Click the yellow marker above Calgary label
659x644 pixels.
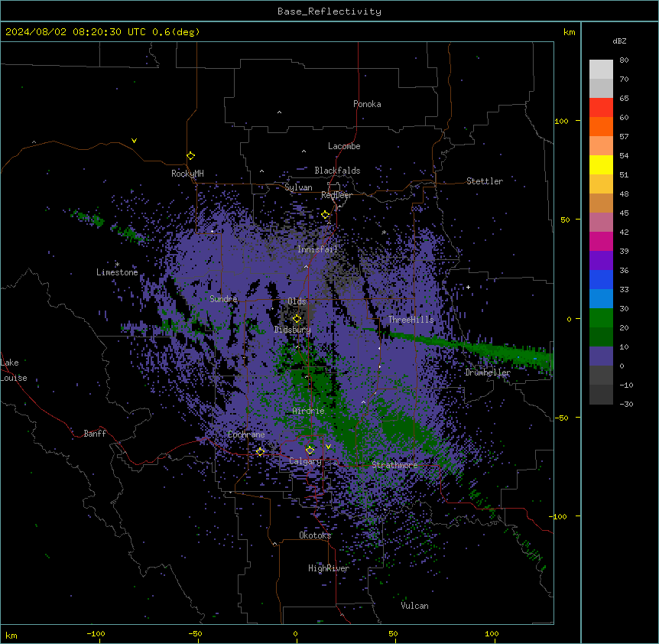click(x=310, y=450)
